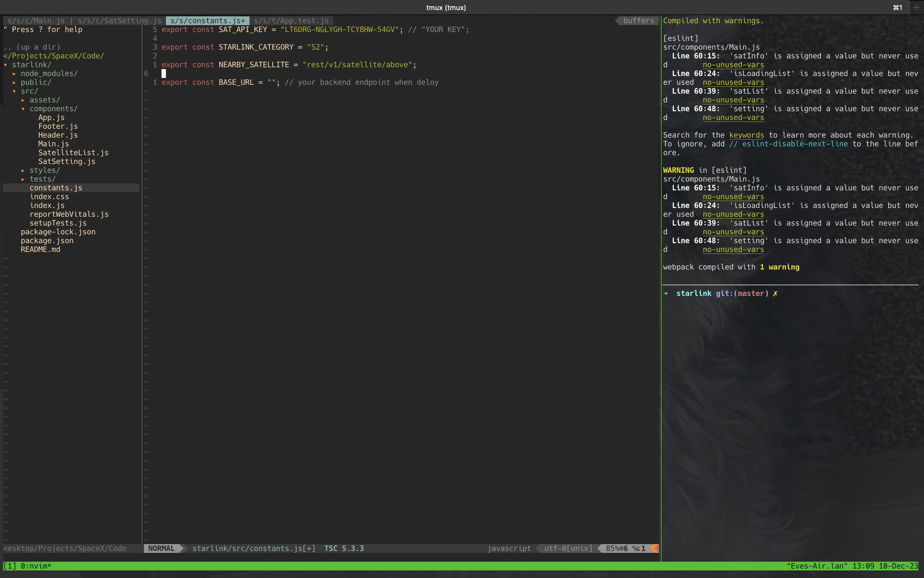Open a new window with the + icon
This screenshot has height=578, width=924.
point(916,7)
